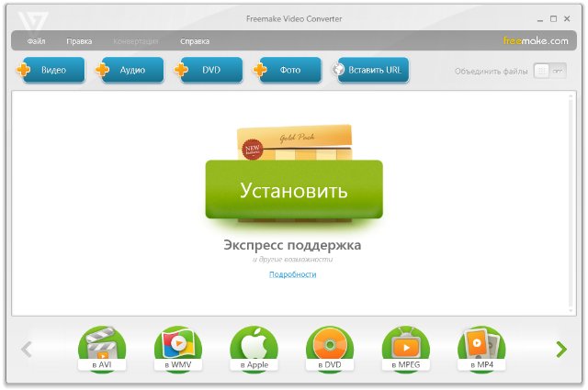Select the "в MPEG" output format icon
Screen dimensions: 588x390
point(405,349)
